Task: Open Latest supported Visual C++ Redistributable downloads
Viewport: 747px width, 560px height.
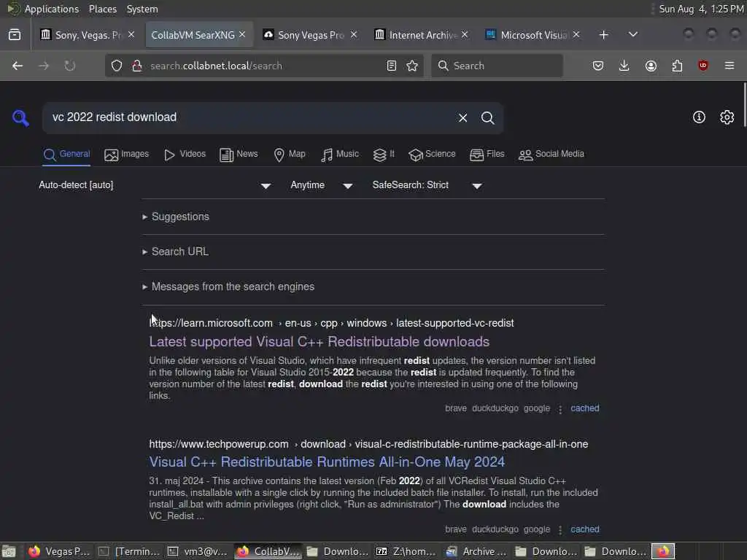Action: [x=320, y=341]
